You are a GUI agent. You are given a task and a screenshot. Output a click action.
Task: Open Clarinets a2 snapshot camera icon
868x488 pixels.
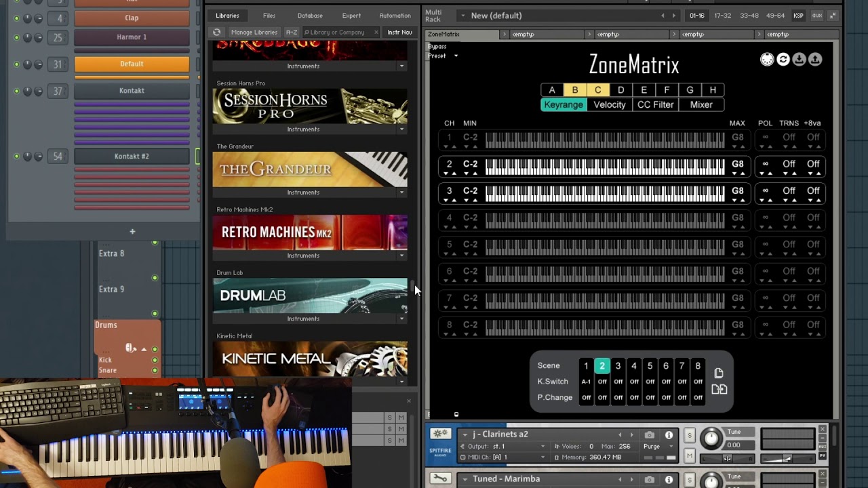(650, 435)
